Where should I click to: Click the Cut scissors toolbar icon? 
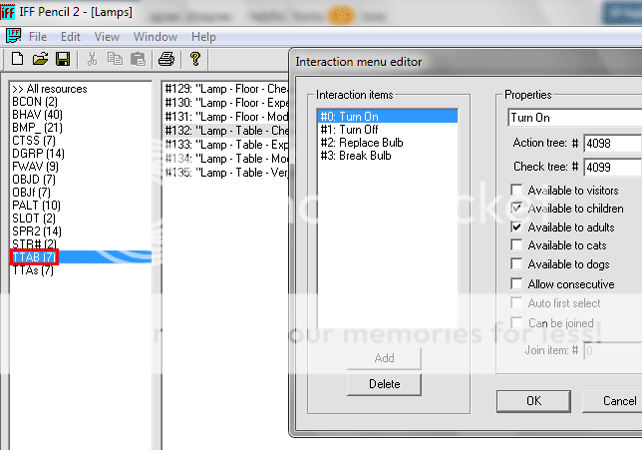point(92,60)
